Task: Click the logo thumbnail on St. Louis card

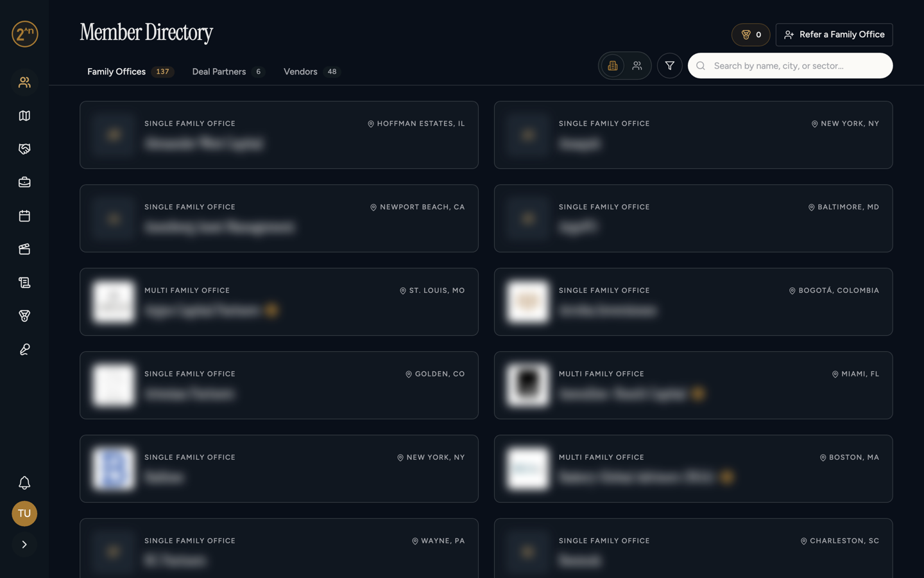Action: (x=114, y=302)
